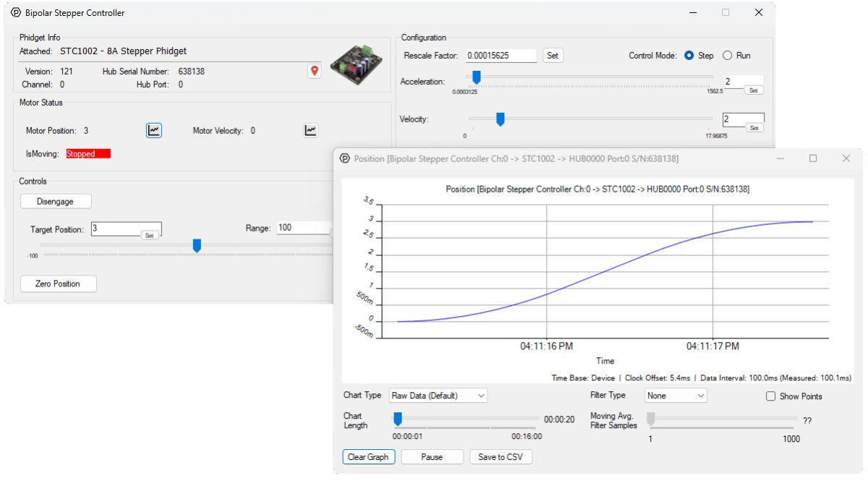Enable the Show Points checkbox

[770, 396]
